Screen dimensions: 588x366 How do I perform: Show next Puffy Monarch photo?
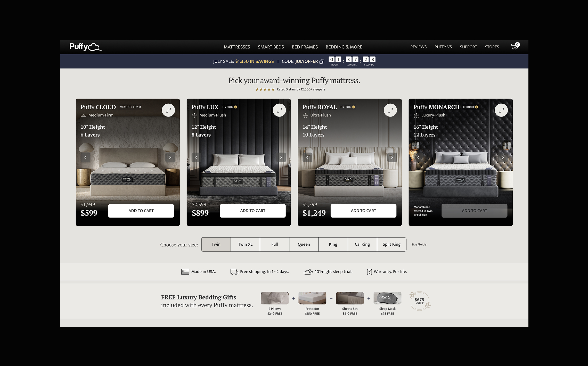click(503, 157)
